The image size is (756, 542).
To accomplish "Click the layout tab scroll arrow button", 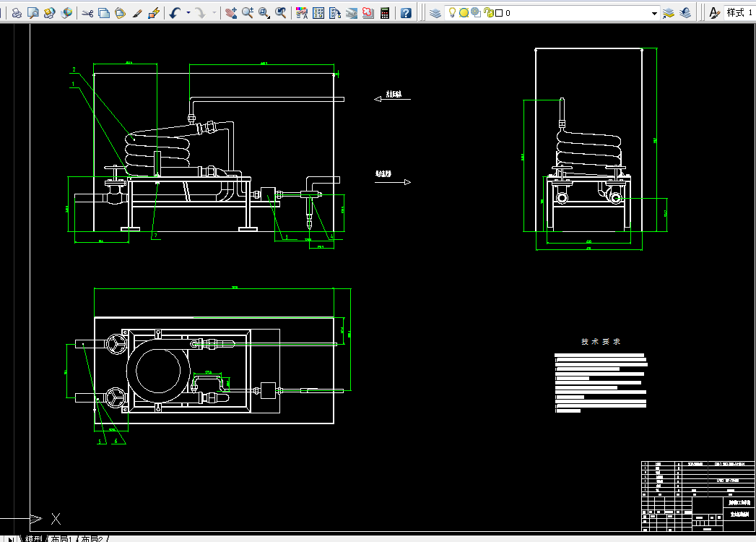I will click(x=11, y=538).
